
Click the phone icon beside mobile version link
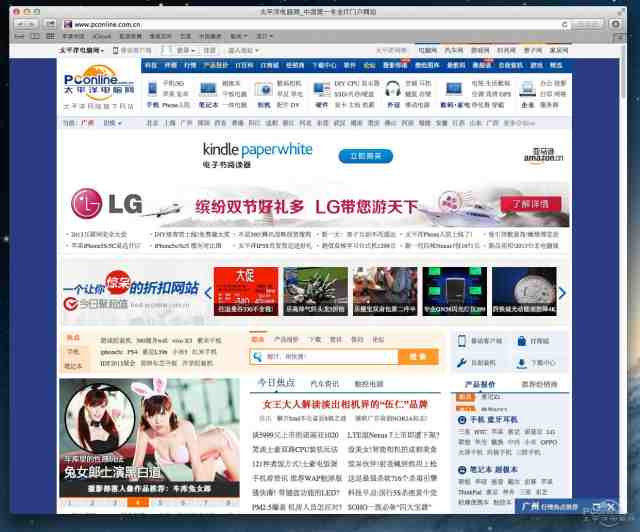pos(115,51)
